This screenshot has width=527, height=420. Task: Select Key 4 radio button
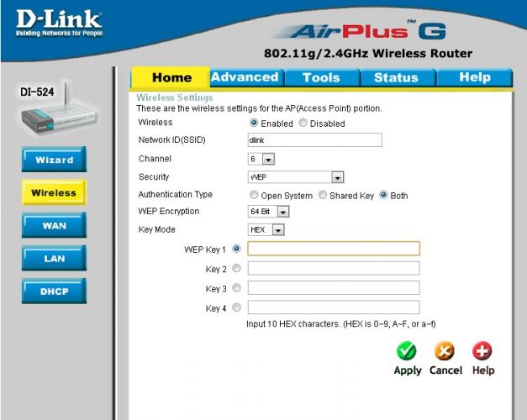pos(237,307)
